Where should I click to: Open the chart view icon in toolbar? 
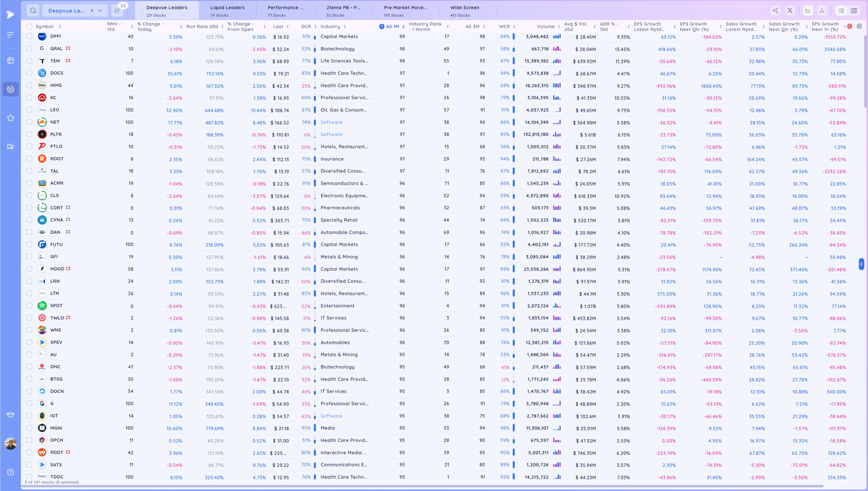point(808,10)
